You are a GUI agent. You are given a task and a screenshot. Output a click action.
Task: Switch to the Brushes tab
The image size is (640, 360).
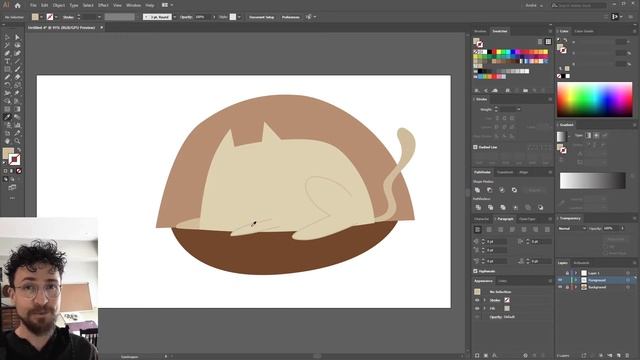point(480,31)
